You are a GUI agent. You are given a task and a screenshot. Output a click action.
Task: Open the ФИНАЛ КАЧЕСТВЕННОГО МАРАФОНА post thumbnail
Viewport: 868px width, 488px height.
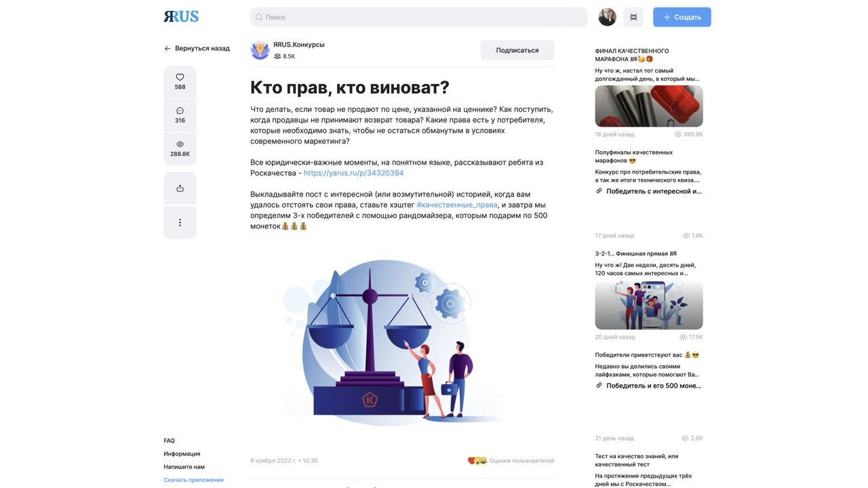point(649,106)
